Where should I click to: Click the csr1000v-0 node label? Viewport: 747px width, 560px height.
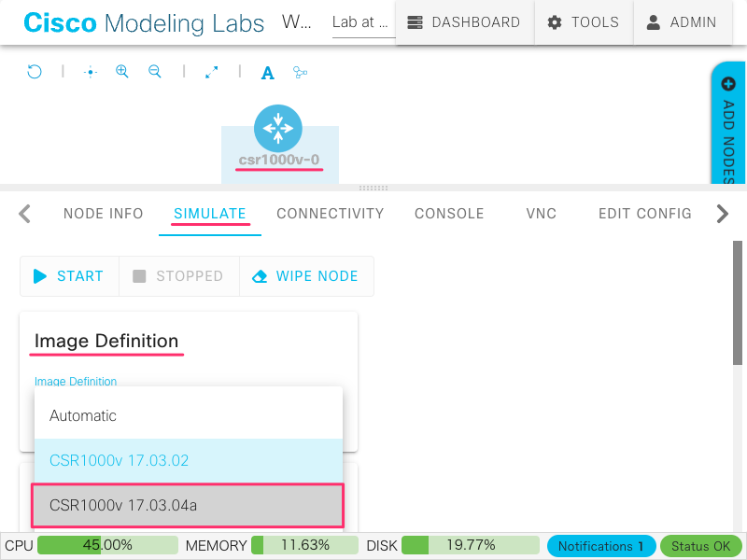[x=279, y=160]
